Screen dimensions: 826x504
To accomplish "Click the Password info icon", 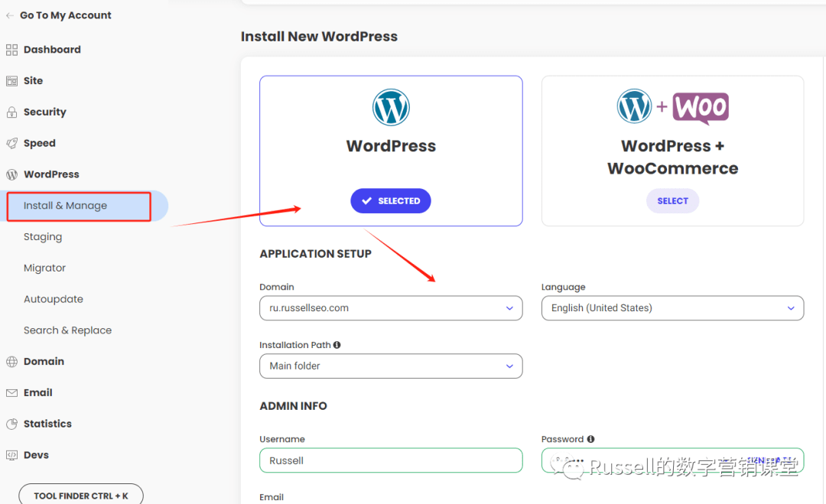I will pos(590,439).
